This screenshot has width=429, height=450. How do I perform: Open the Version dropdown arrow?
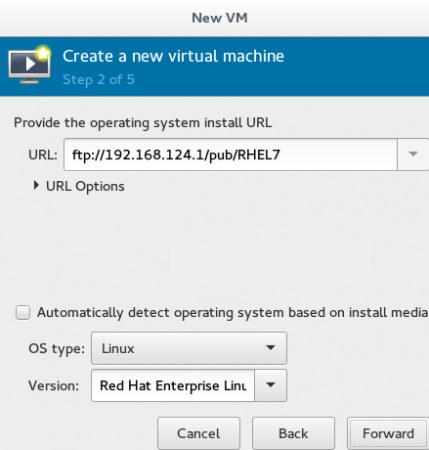click(270, 385)
